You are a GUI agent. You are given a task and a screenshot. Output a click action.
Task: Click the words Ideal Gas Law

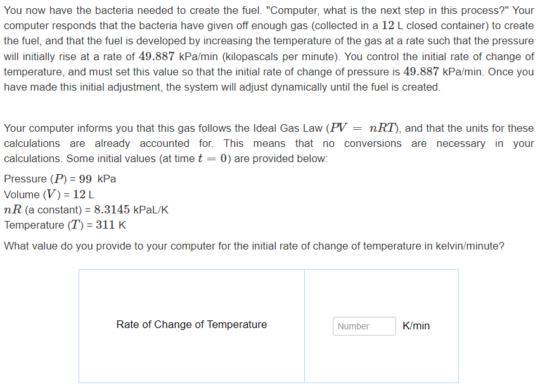coord(288,128)
